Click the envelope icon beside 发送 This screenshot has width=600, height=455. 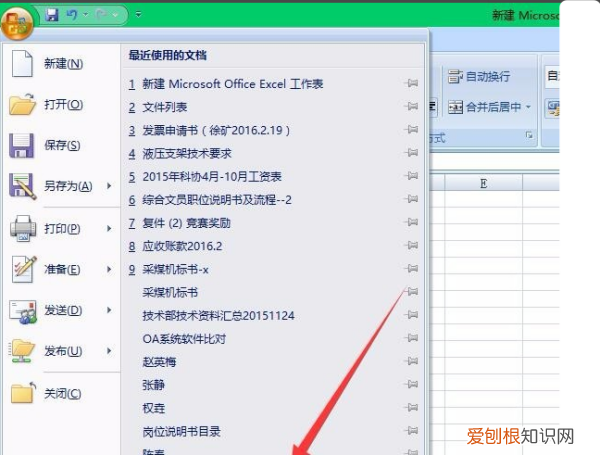click(x=23, y=312)
